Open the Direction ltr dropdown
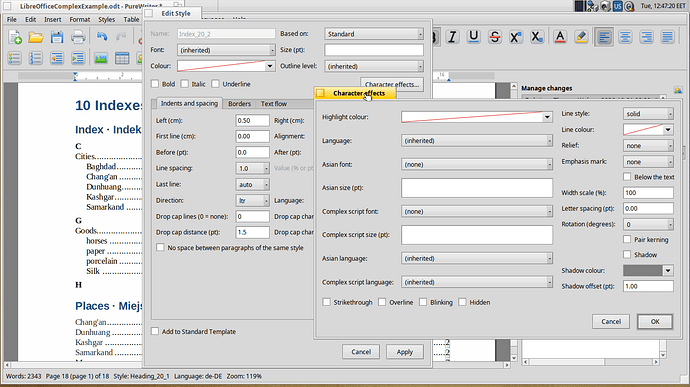Image resolution: width=690 pixels, height=387 pixels. (x=253, y=200)
